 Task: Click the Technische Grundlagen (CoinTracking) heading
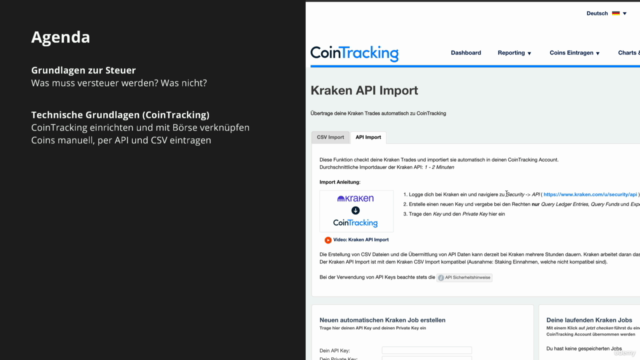(x=120, y=115)
